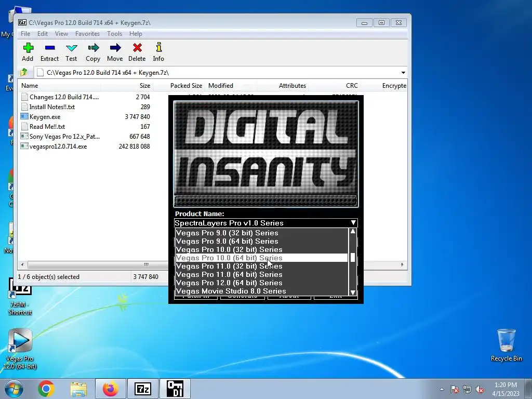
Task: Open the File menu in 7-Zip
Action: point(25,34)
